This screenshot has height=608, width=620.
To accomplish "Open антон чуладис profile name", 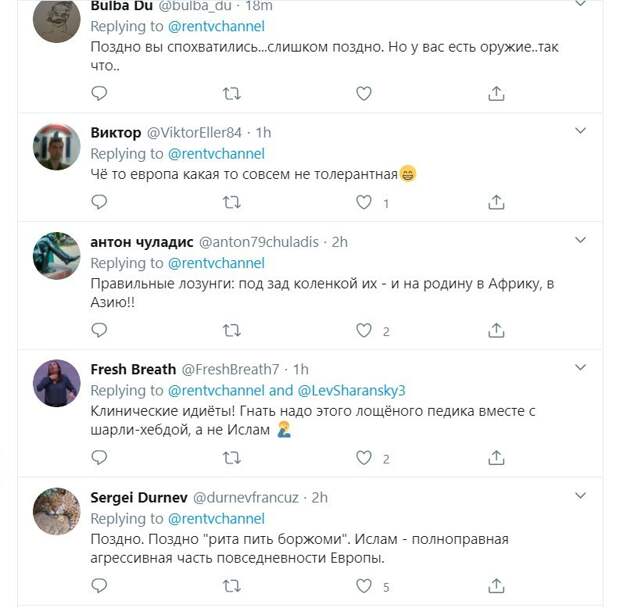I will (x=141, y=242).
